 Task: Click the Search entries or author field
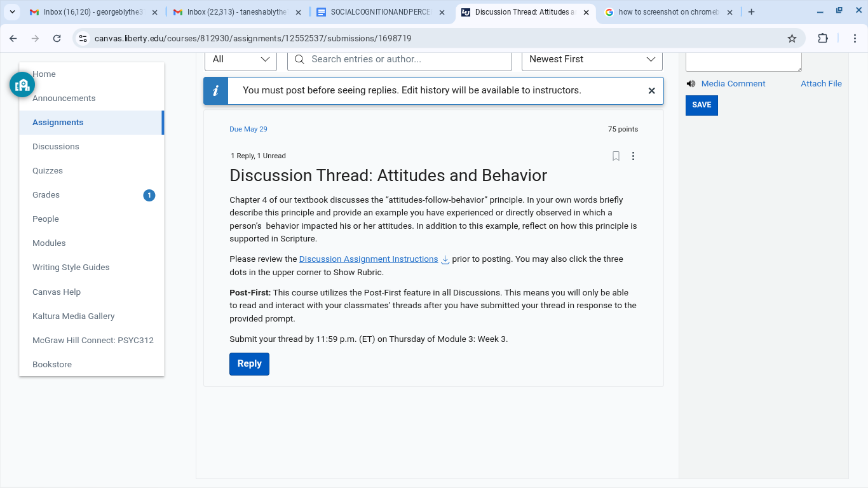pos(400,59)
